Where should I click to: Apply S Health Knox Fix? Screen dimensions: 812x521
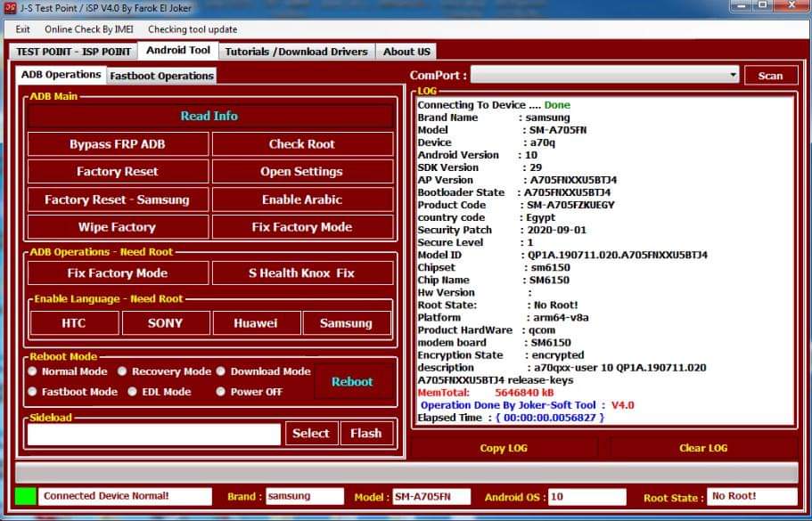(302, 273)
